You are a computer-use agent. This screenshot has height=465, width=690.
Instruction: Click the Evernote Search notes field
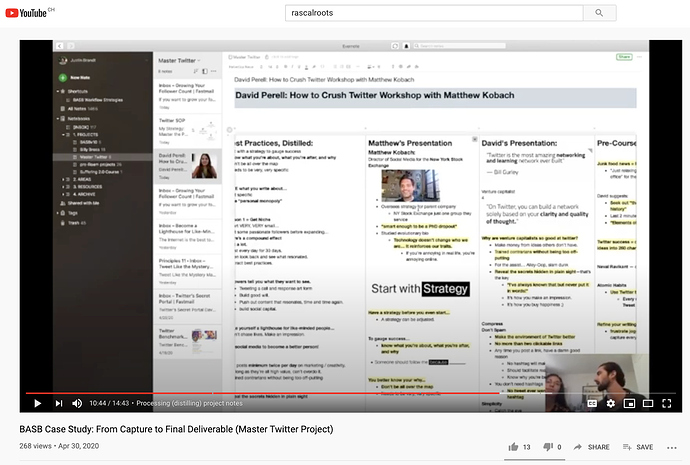coord(459,46)
